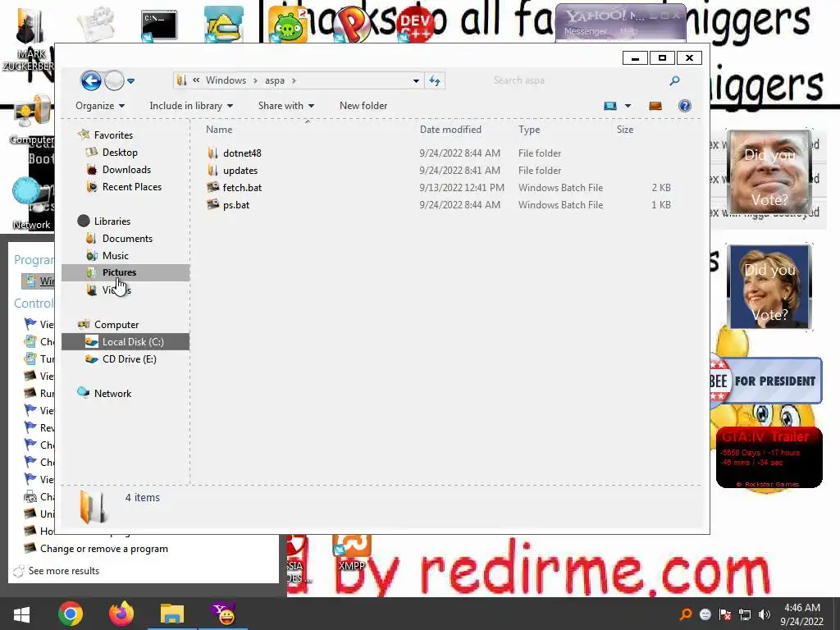Launch Firefox from the taskbar
This screenshot has width=840, height=630.
[121, 614]
